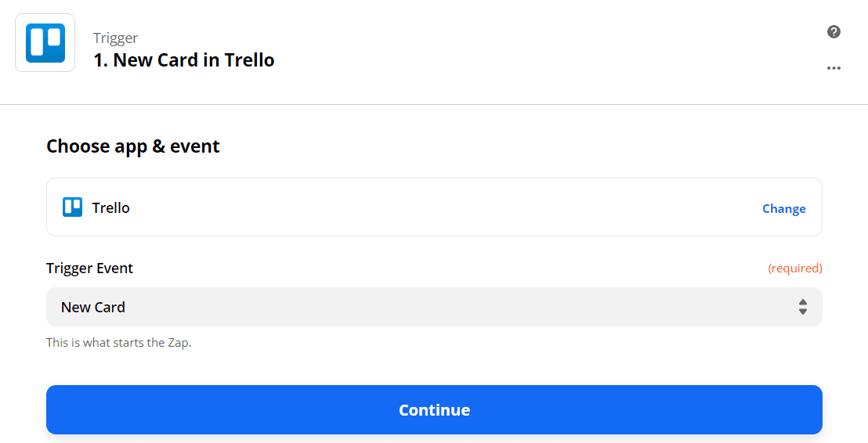868x443 pixels.
Task: Click the down arrow in Trigger Event selector
Action: click(x=802, y=312)
